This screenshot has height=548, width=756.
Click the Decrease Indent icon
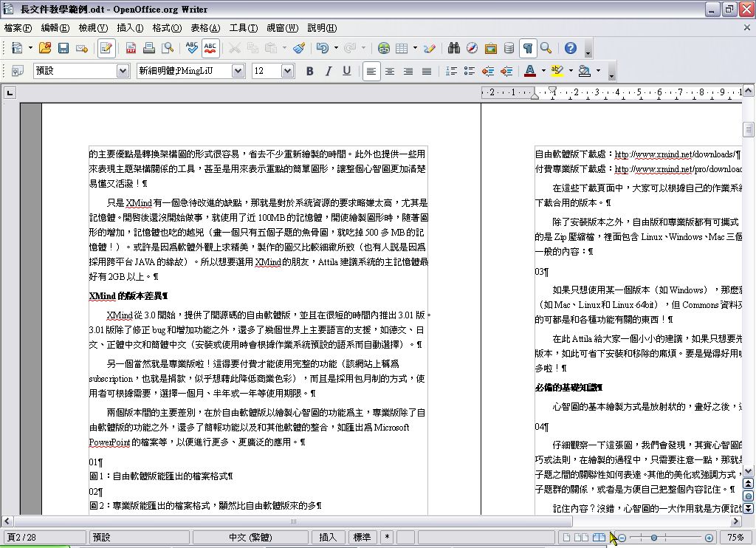coord(488,71)
